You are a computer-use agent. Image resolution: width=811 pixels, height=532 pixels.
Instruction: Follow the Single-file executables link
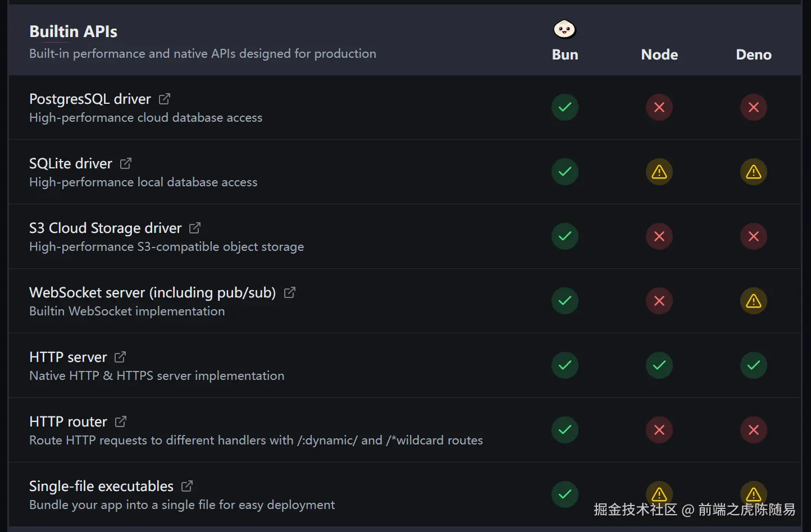pyautogui.click(x=101, y=487)
